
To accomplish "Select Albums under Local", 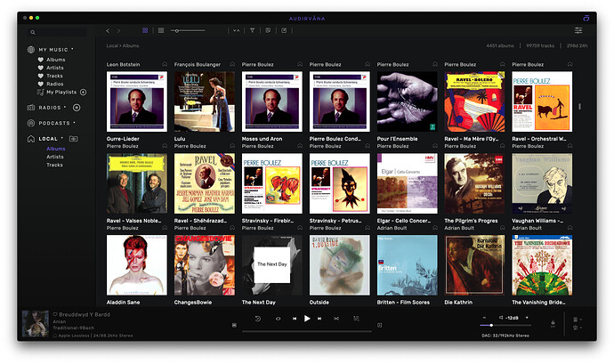I will (55, 149).
